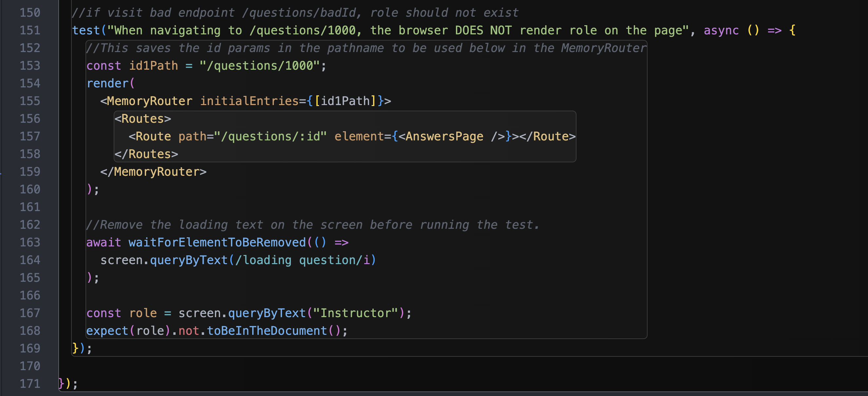
Task: Click line number 163 in the gutter
Action: coord(30,242)
